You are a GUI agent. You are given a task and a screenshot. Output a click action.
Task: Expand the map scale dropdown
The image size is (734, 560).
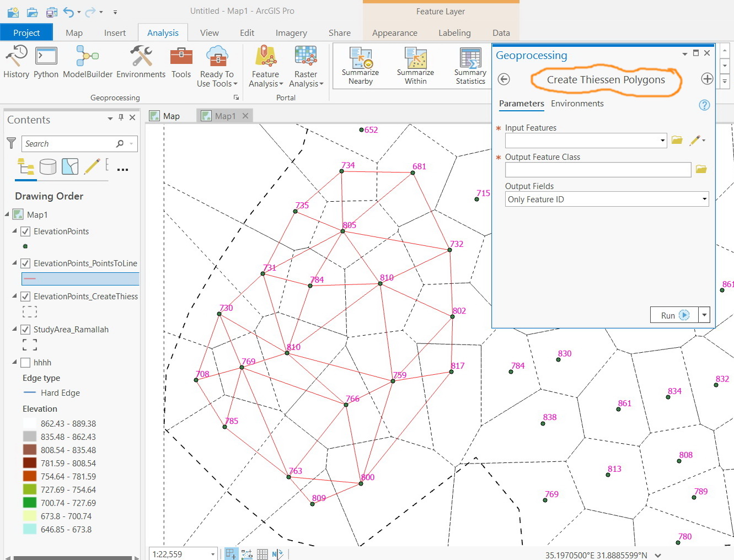point(213,554)
